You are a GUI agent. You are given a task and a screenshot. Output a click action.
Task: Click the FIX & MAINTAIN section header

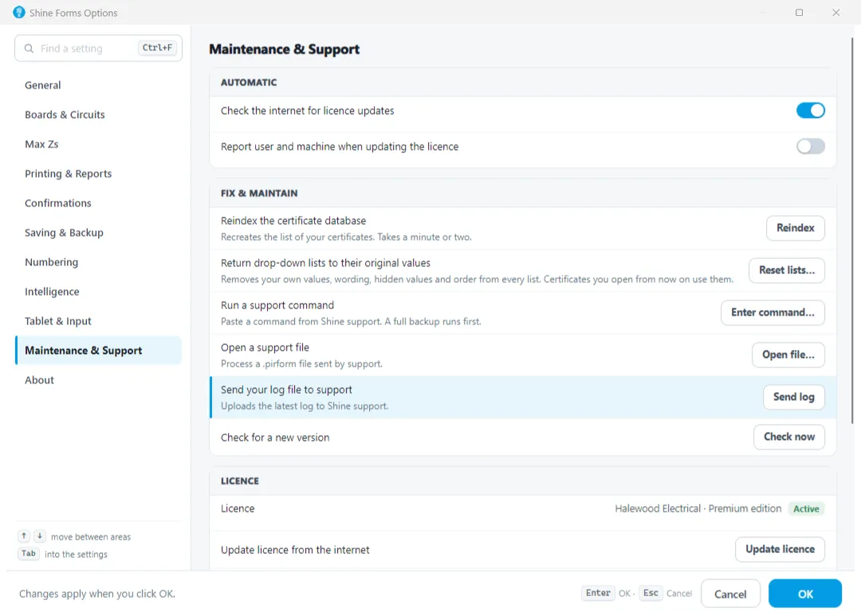pyautogui.click(x=259, y=194)
